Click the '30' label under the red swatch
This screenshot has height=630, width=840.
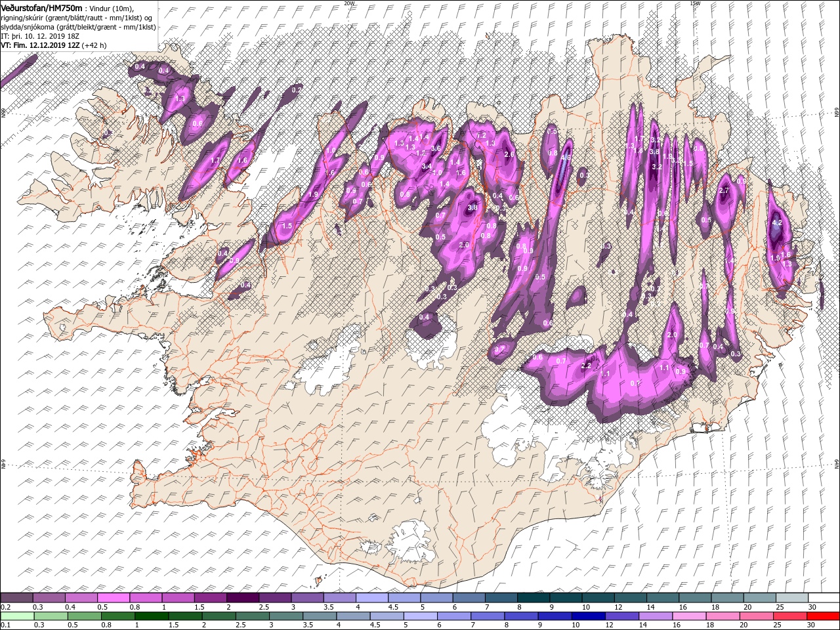tap(810, 625)
